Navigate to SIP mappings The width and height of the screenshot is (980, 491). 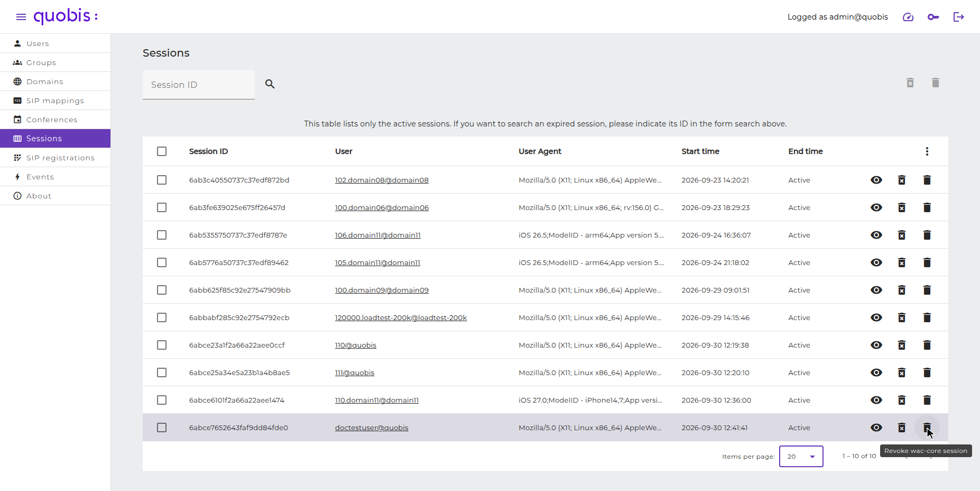click(x=56, y=101)
